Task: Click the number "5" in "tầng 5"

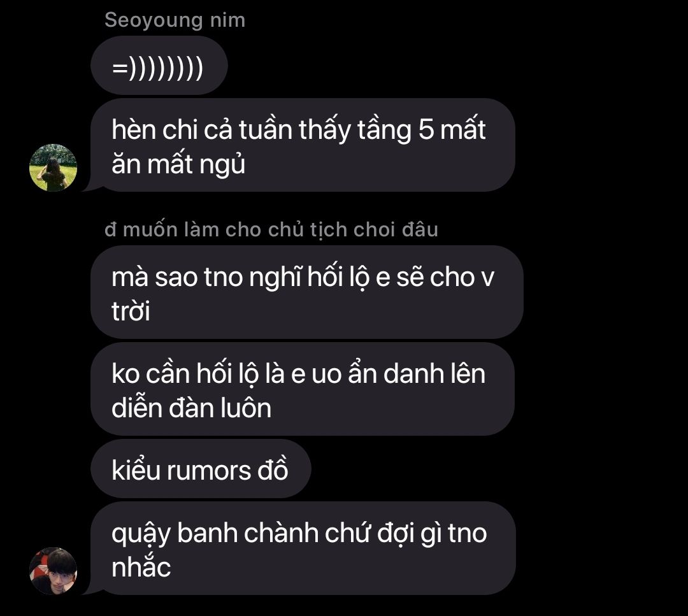Action: point(426,129)
